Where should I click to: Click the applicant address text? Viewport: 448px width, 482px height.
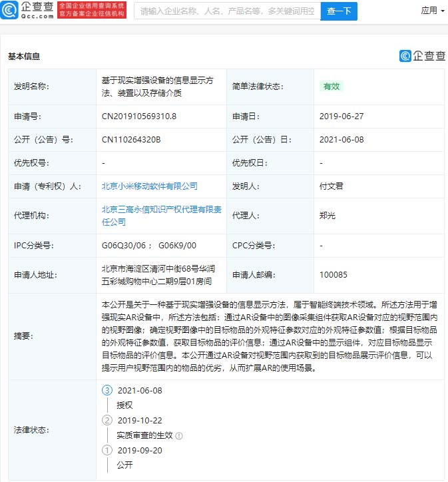158,275
